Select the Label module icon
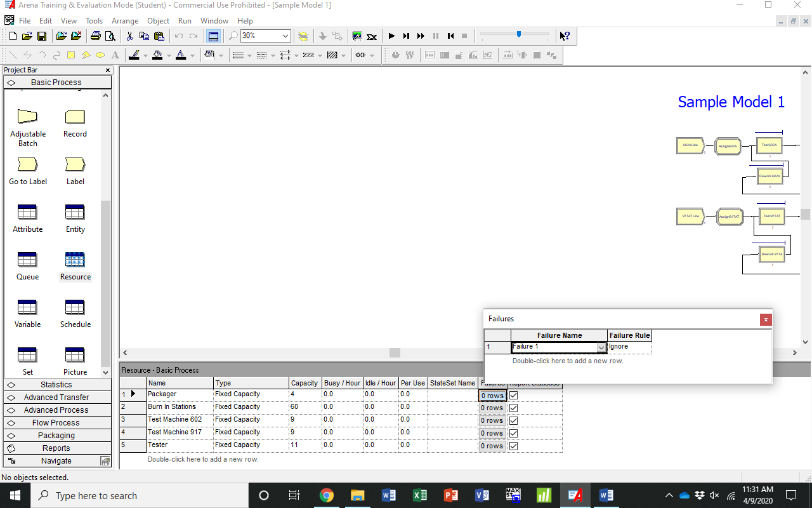This screenshot has width=812, height=508. pyautogui.click(x=75, y=164)
